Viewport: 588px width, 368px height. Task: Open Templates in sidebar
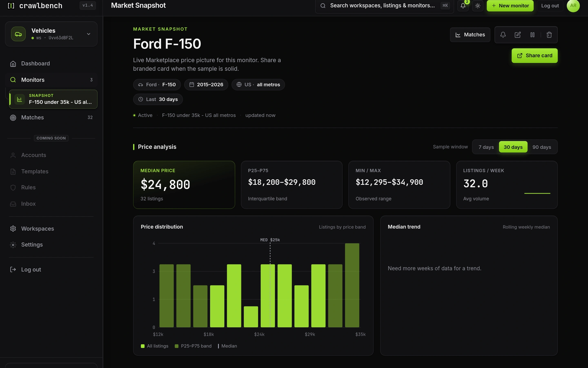(x=51, y=171)
